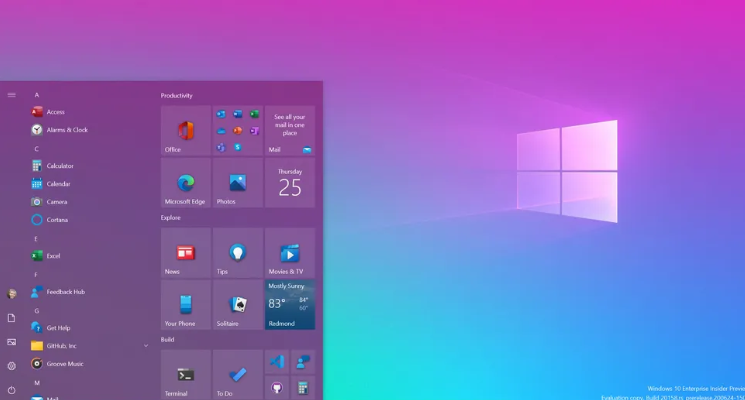Open Documents from the Start menu rail

11,318
